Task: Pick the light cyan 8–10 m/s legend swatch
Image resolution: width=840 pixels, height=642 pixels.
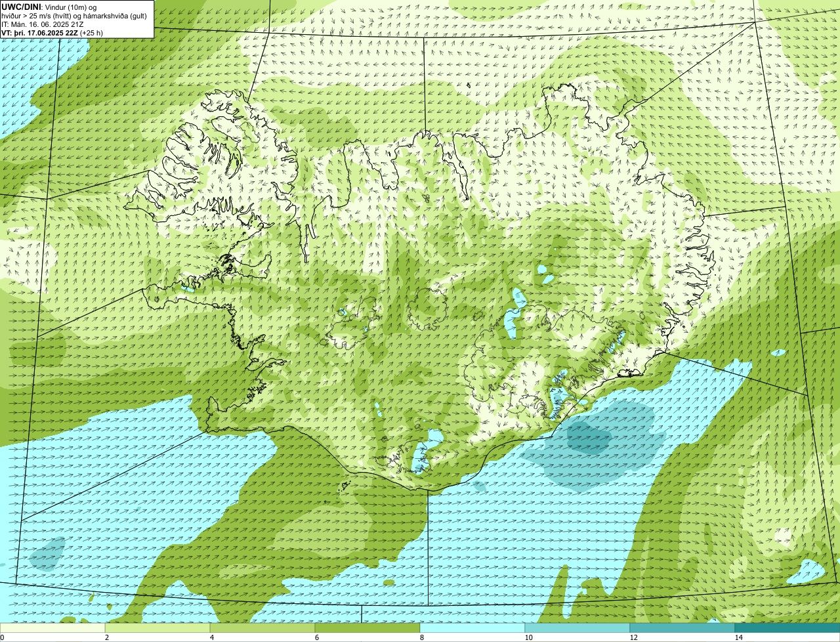Action: pos(472,628)
